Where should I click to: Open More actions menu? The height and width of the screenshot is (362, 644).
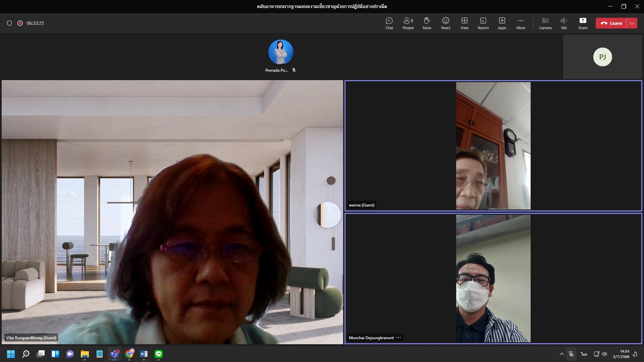tap(521, 23)
